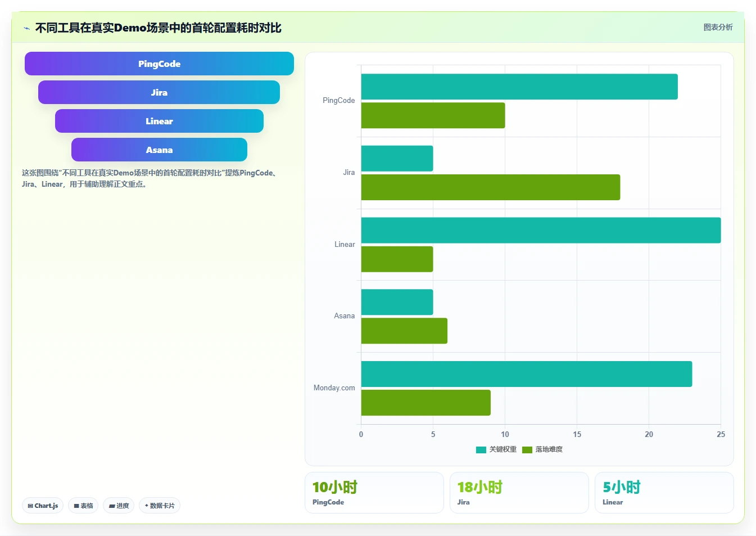Click the x-axis value 5
The width and height of the screenshot is (756, 536).
[433, 434]
